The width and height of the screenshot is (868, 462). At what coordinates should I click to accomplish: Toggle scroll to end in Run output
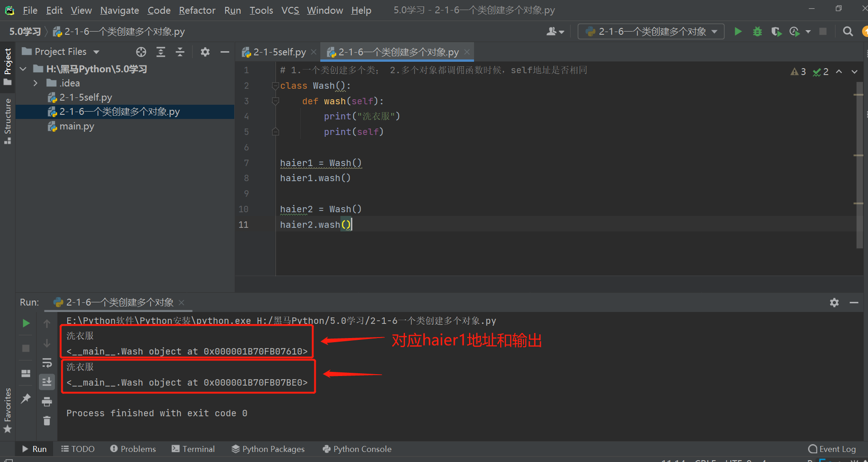(47, 381)
